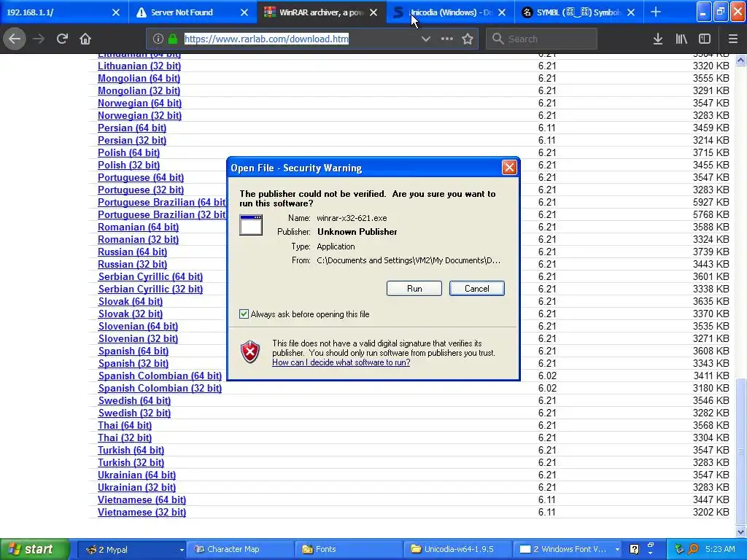
Task: Click the red shield warning icon
Action: click(250, 351)
